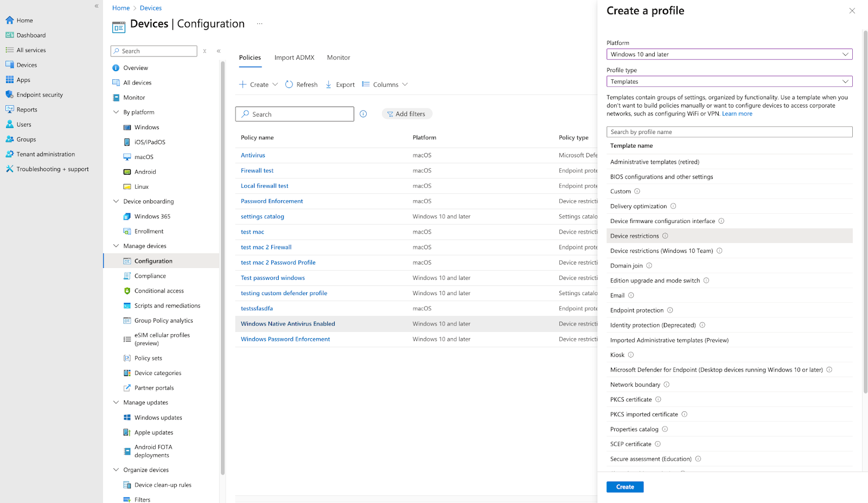This screenshot has height=503, width=868.
Task: Click the Windows 365 icon
Action: [x=127, y=217]
